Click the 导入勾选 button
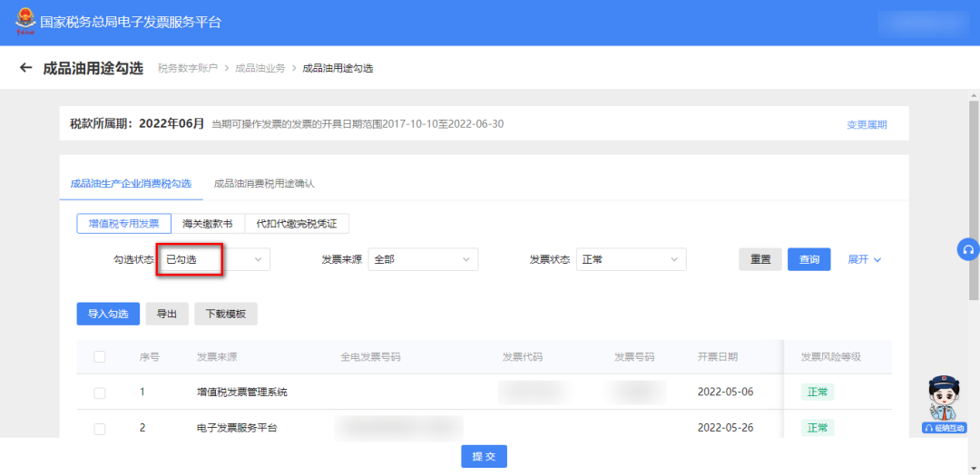 pos(108,314)
